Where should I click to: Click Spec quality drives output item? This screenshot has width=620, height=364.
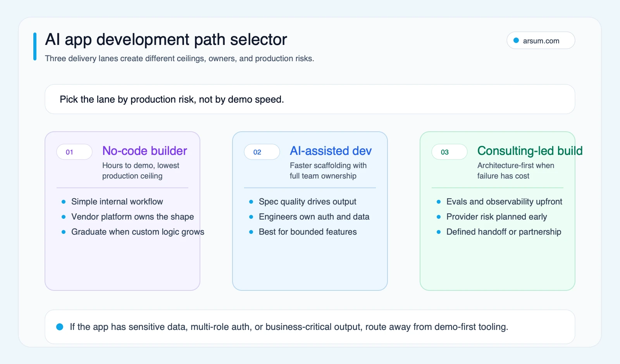click(x=307, y=201)
